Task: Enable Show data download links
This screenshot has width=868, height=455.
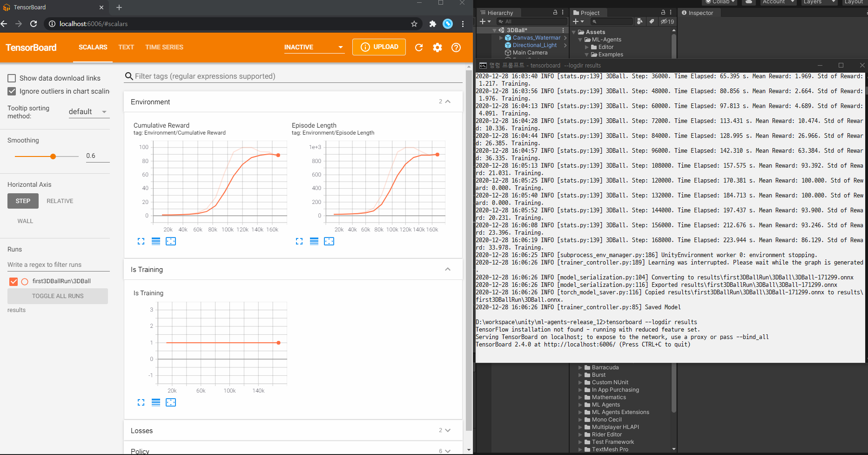Action: (x=12, y=78)
